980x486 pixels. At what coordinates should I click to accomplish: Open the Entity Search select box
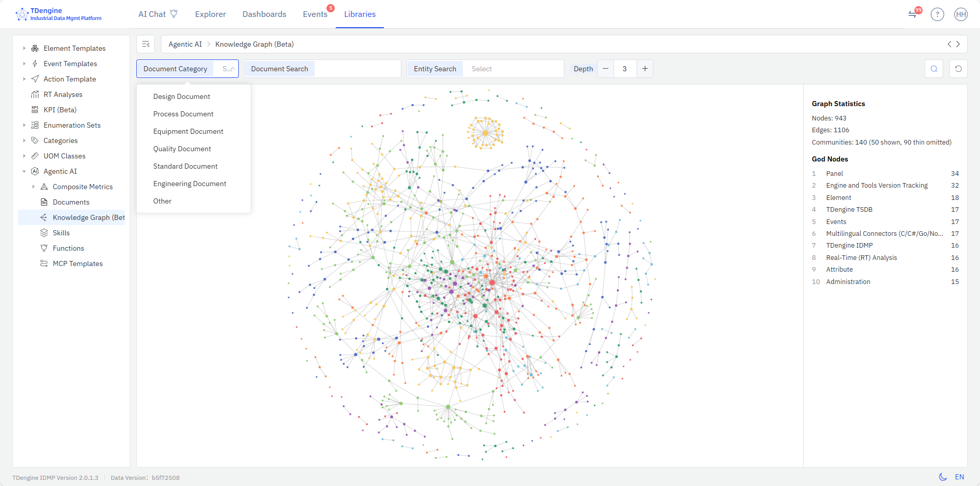click(513, 69)
